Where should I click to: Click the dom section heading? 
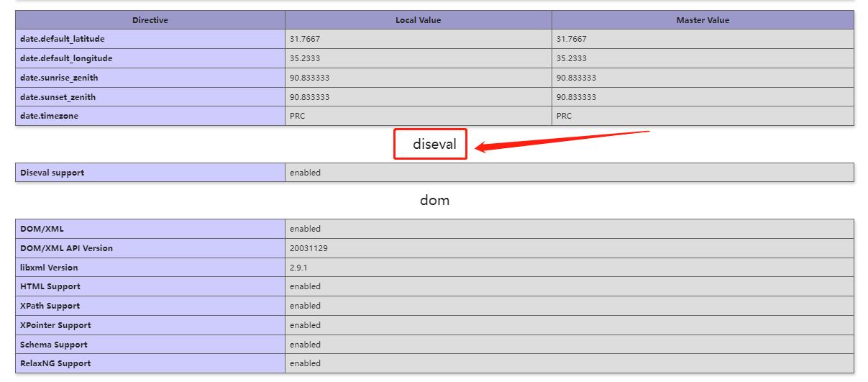[x=434, y=200]
